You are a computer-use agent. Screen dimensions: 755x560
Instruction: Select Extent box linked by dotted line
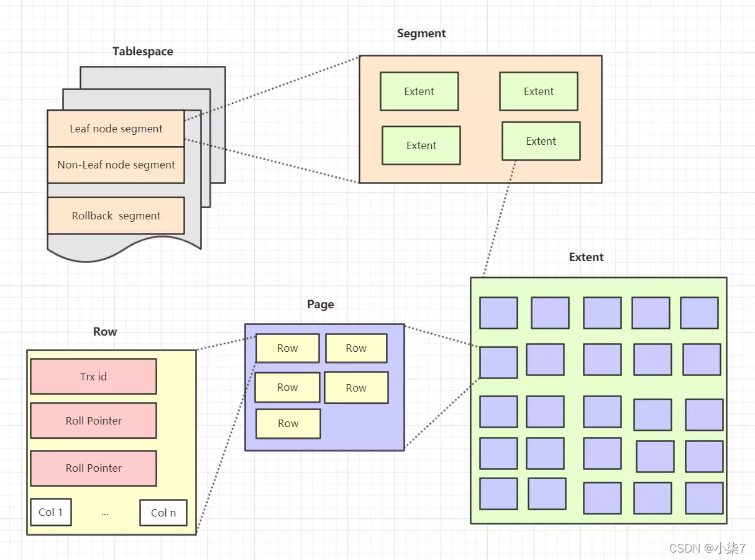click(x=541, y=141)
